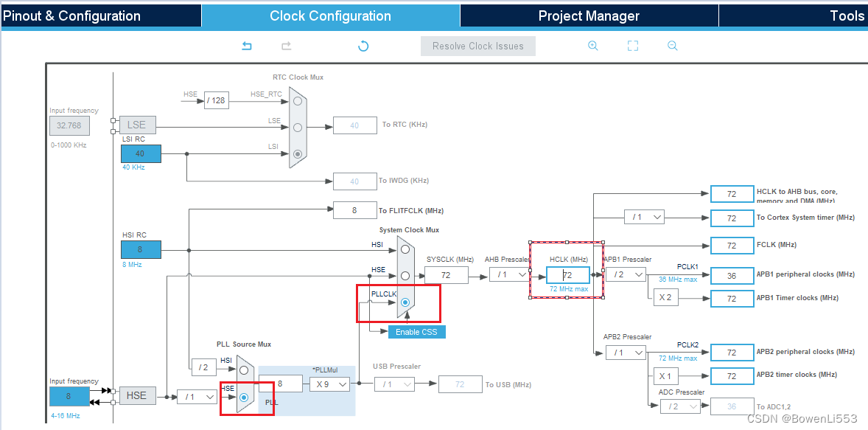Open the Pinout & Configuration tab

[101, 15]
